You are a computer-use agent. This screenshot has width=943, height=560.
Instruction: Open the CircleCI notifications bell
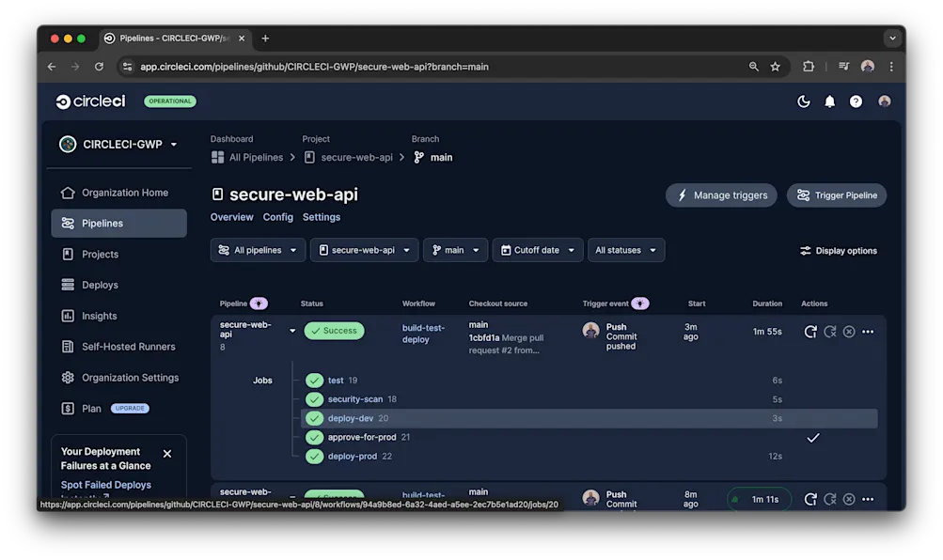point(829,101)
